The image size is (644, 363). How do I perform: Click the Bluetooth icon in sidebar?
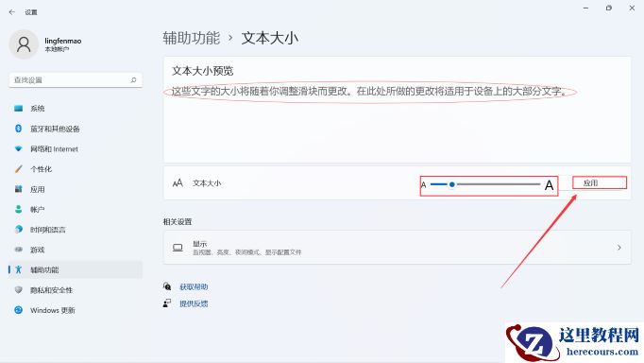[x=19, y=129]
